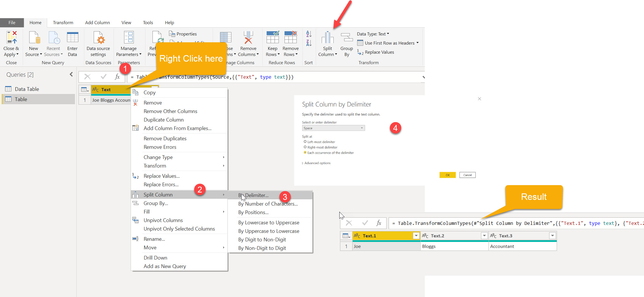
Task: Click the ABC type icon on Text.3 column
Action: tap(493, 236)
